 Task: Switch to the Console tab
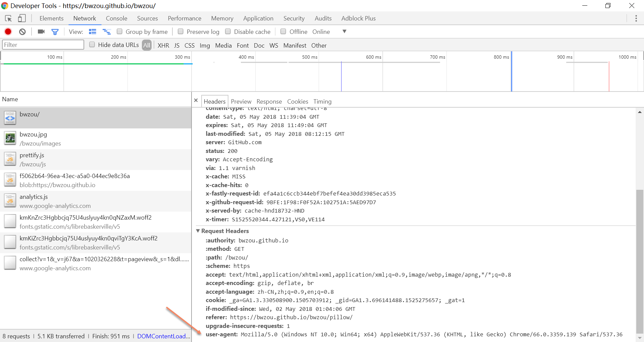[x=116, y=18]
